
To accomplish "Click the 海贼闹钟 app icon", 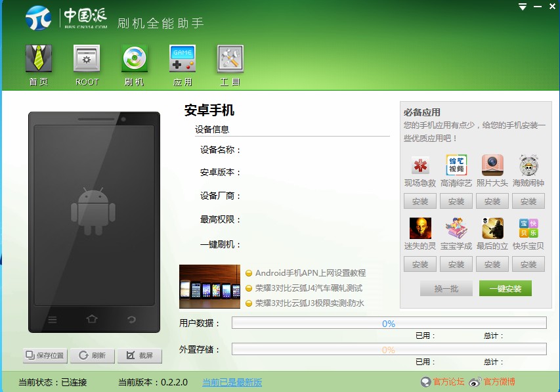I will pos(528,165).
